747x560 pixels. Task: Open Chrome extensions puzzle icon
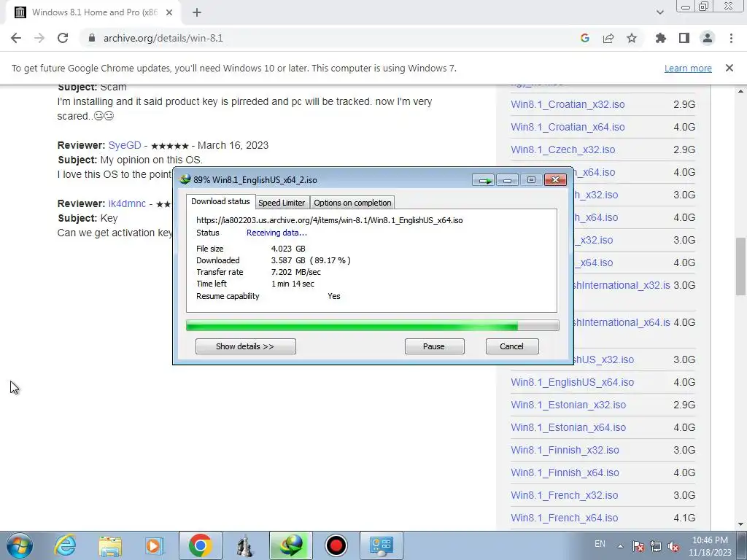coord(660,38)
